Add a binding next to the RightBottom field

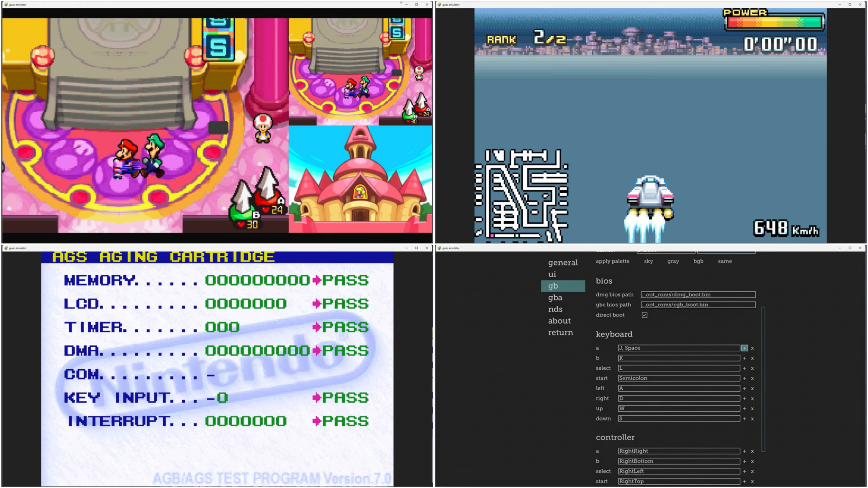point(744,461)
